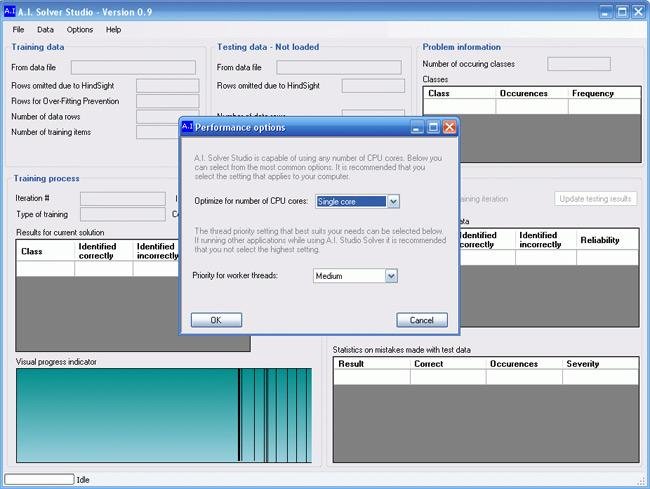The image size is (650, 489).
Task: Expand the worker threads priority dropdown arrow
Action: point(391,276)
